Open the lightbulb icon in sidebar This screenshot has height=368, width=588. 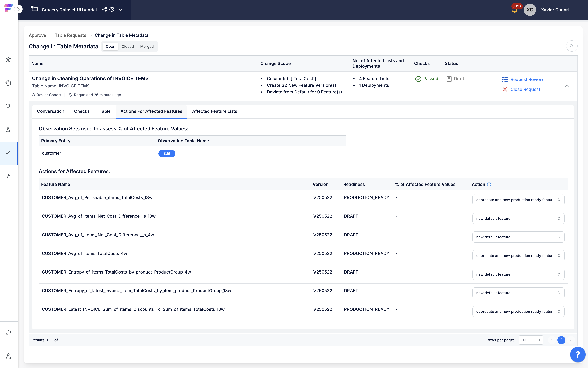pyautogui.click(x=8, y=106)
